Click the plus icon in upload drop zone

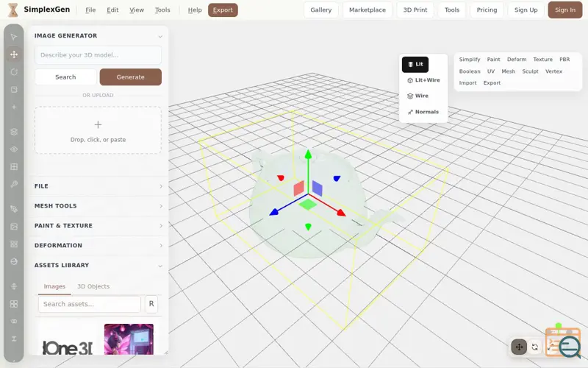pyautogui.click(x=98, y=124)
